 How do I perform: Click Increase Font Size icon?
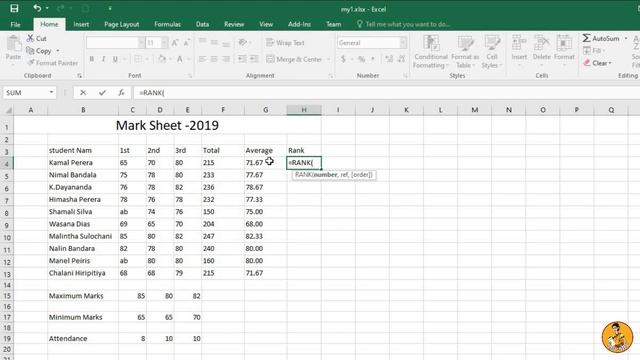point(175,43)
